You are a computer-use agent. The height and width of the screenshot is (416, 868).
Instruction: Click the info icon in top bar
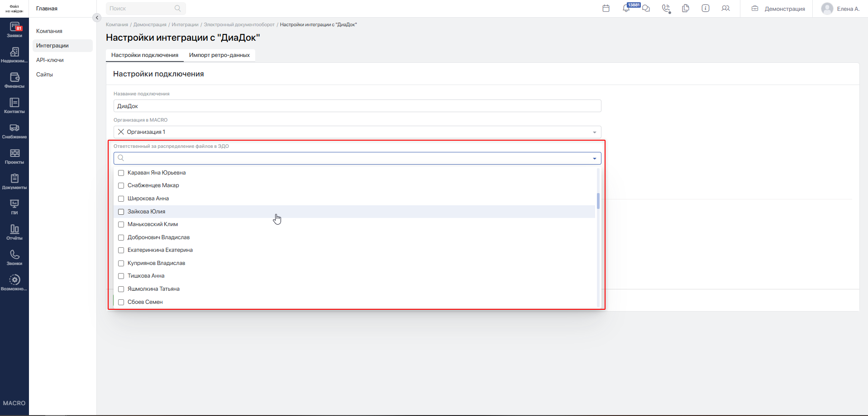tap(706, 8)
